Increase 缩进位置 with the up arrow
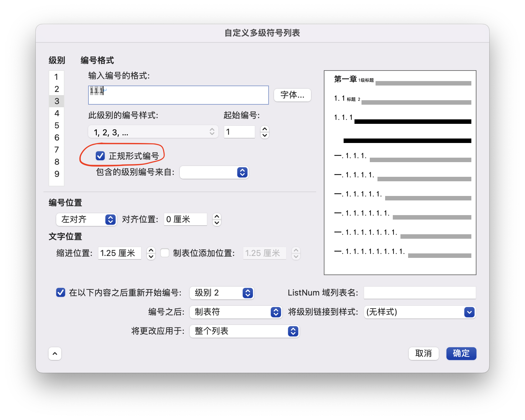The height and width of the screenshot is (420, 525). pyautogui.click(x=151, y=250)
